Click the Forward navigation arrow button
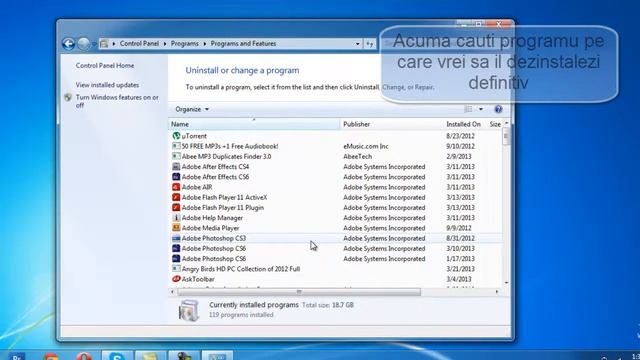640x360 pixels. (x=83, y=43)
